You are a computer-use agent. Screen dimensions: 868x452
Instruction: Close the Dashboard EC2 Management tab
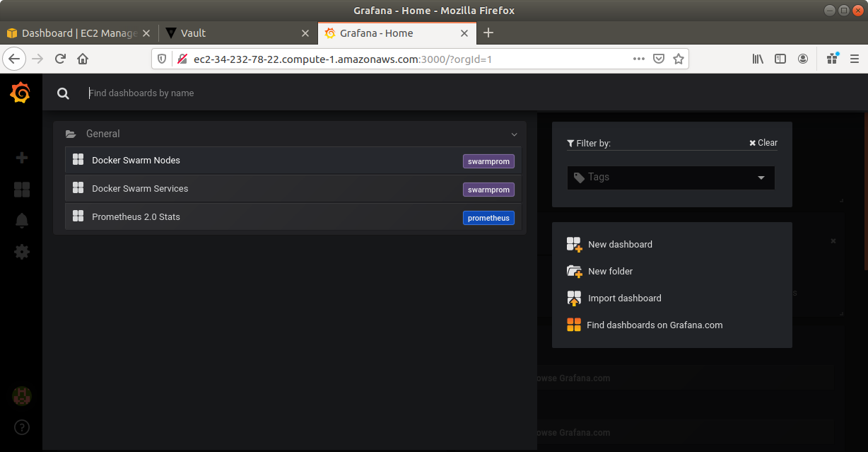pos(146,33)
